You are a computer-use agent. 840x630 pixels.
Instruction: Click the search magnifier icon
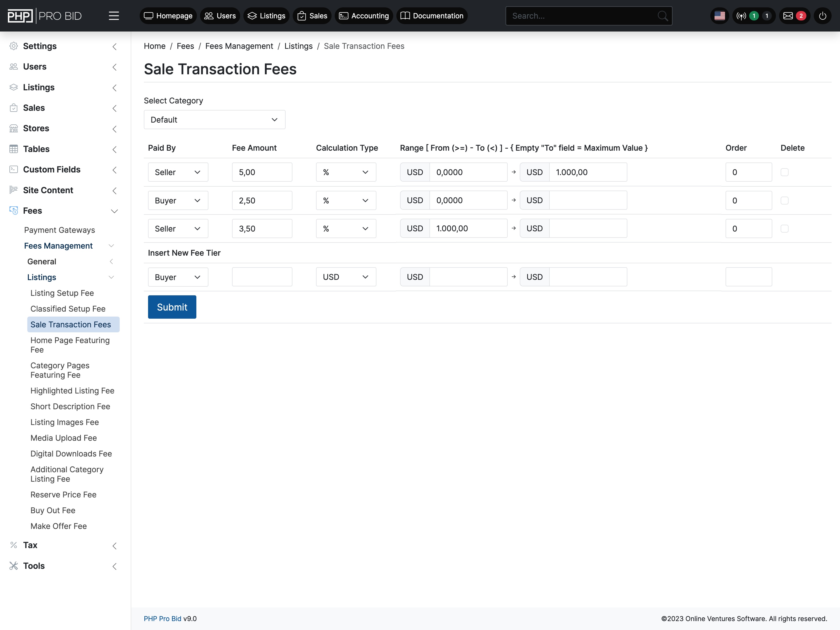pyautogui.click(x=663, y=15)
